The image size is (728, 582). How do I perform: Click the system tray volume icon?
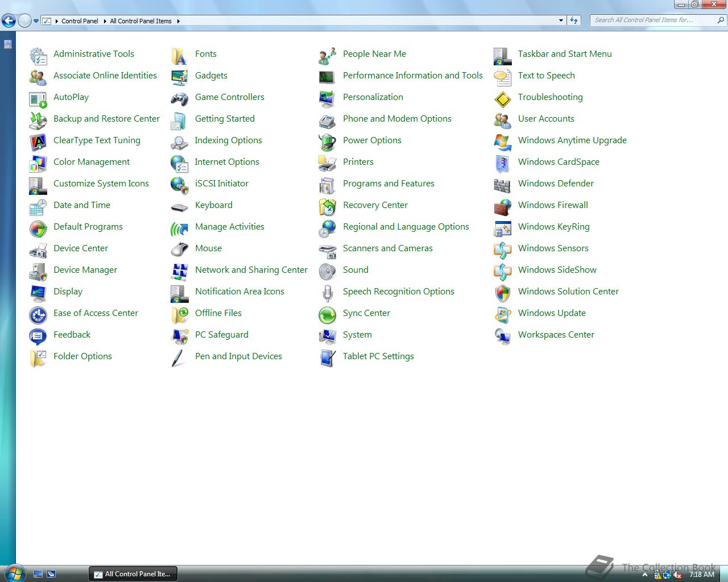tap(677, 575)
